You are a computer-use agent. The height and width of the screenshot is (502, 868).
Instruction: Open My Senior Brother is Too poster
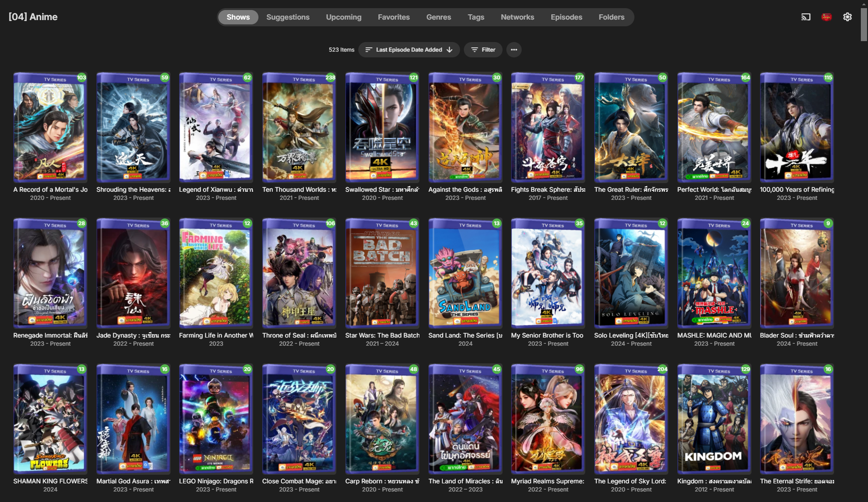[x=548, y=273]
